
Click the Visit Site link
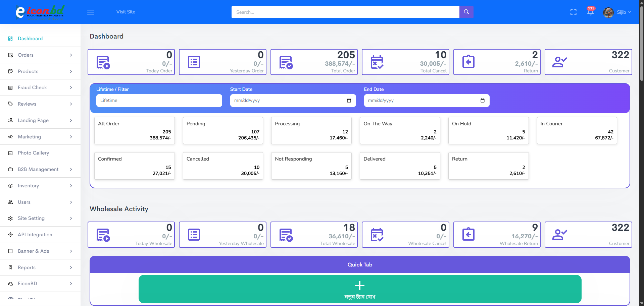[x=126, y=12]
